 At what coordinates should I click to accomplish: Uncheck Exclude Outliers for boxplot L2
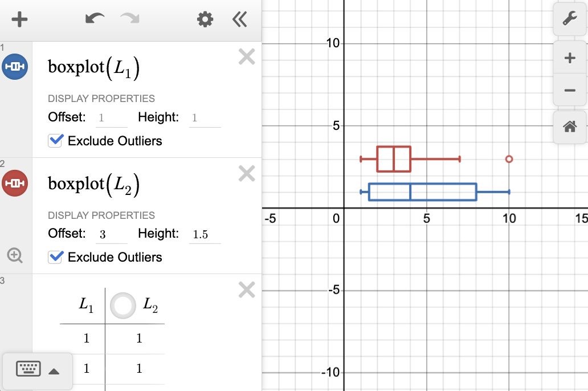55,257
